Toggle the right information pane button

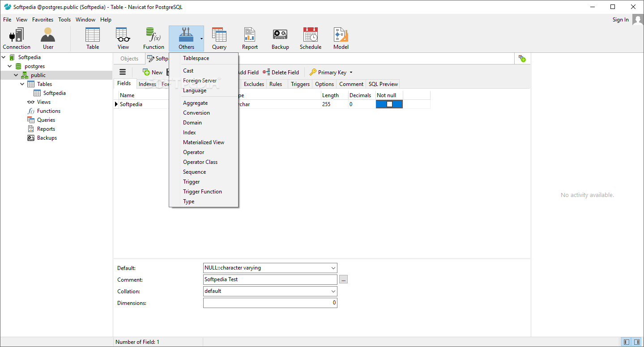point(636,342)
